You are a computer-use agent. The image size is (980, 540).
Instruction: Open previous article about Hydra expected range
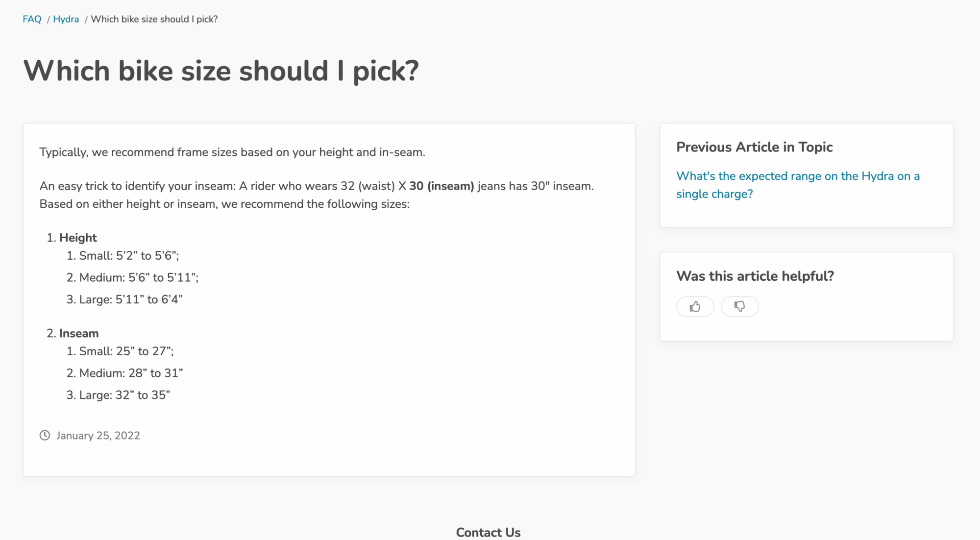pyautogui.click(x=797, y=185)
